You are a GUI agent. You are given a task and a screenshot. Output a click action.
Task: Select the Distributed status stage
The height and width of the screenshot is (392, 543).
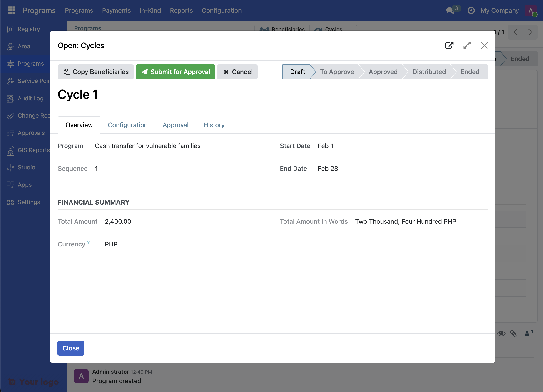pyautogui.click(x=429, y=72)
